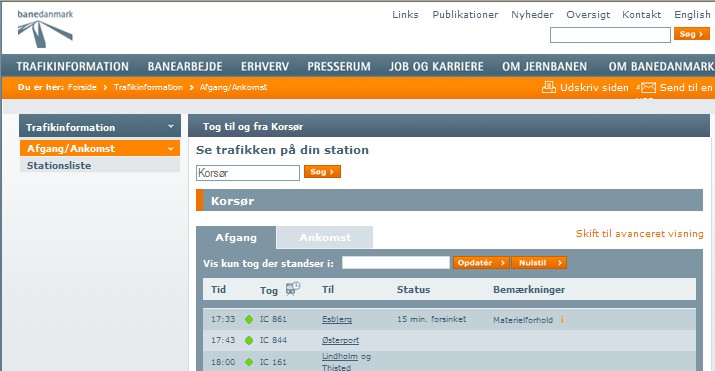Open the Nyheder link
Viewport: 715px width, 371px height.
pyautogui.click(x=532, y=15)
